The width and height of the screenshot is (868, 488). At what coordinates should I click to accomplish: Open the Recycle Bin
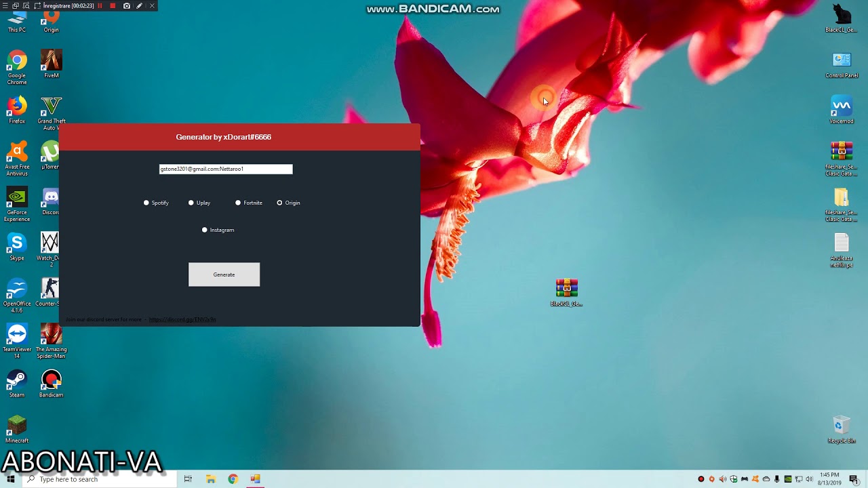(x=842, y=430)
